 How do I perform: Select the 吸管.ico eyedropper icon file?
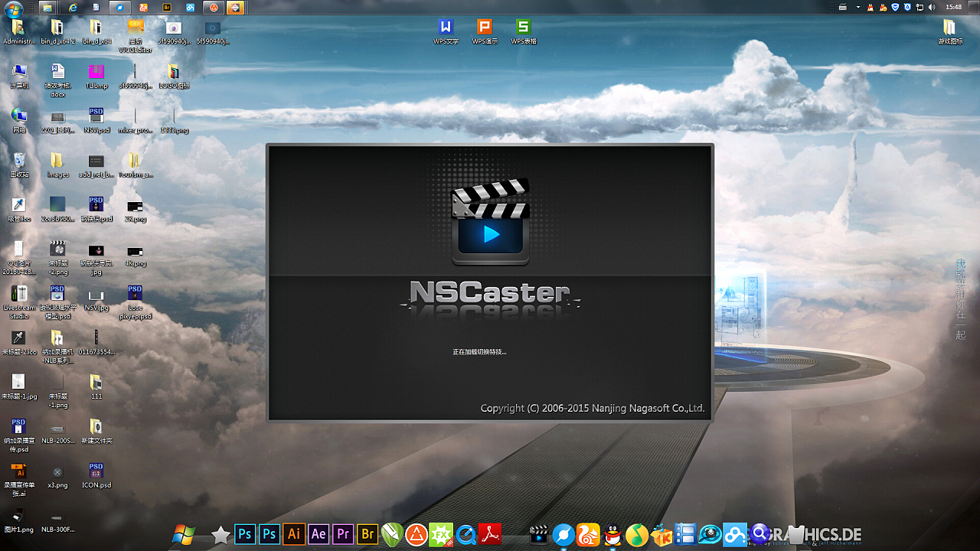pos(19,210)
